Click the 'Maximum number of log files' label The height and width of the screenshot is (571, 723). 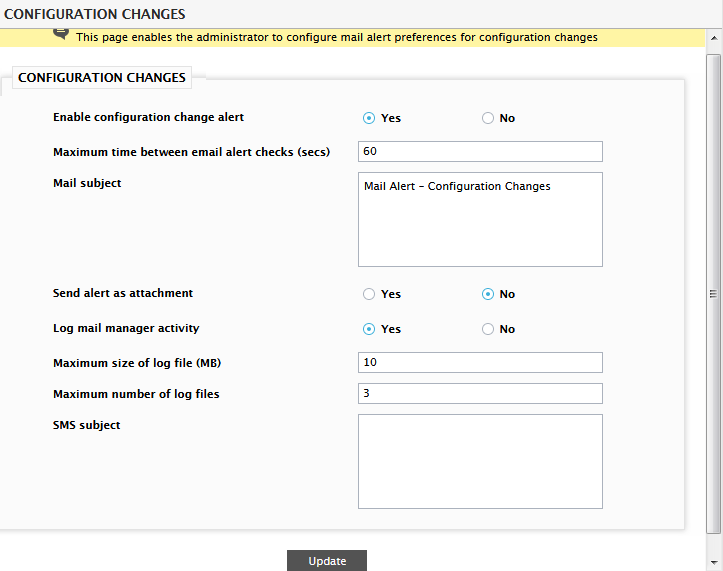click(136, 394)
